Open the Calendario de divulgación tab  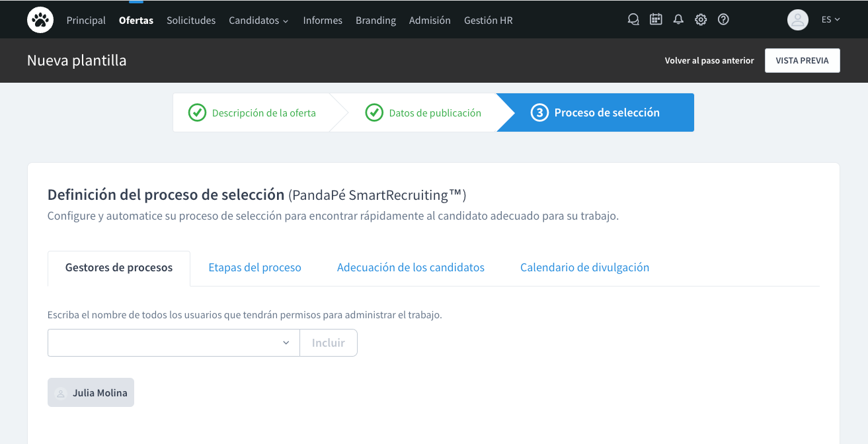tap(584, 267)
